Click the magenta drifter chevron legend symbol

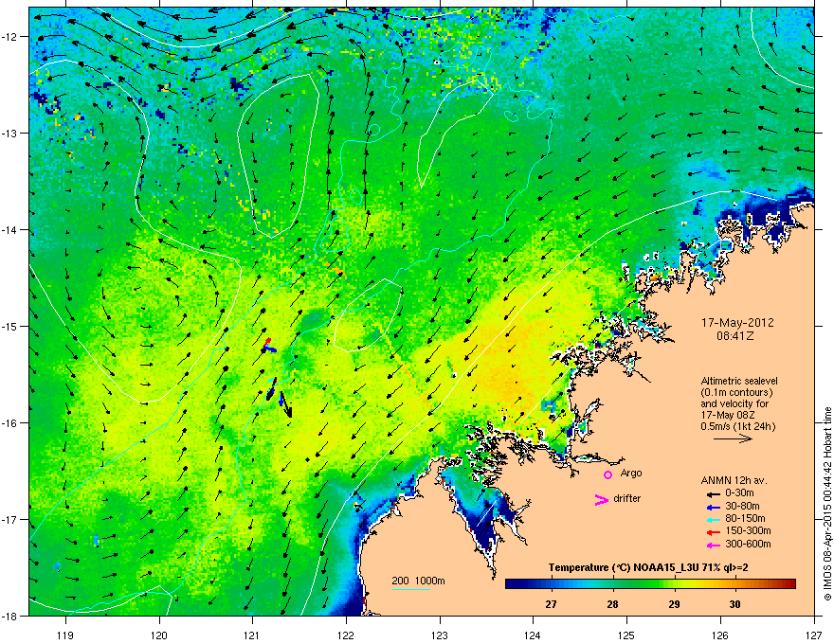(601, 500)
